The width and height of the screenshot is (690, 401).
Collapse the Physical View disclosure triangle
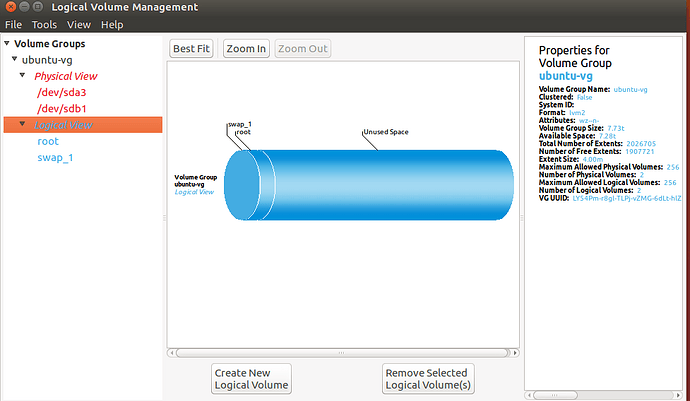pos(22,75)
